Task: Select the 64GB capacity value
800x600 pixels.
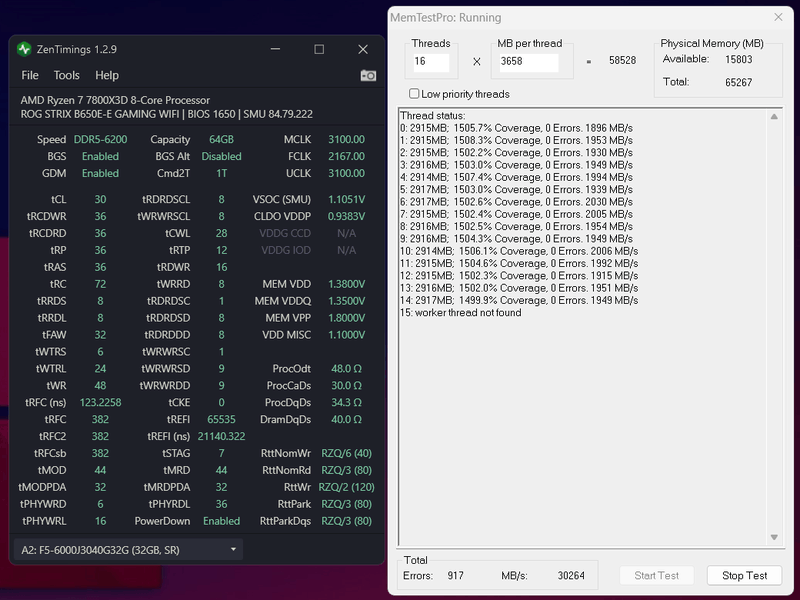Action: [221, 139]
